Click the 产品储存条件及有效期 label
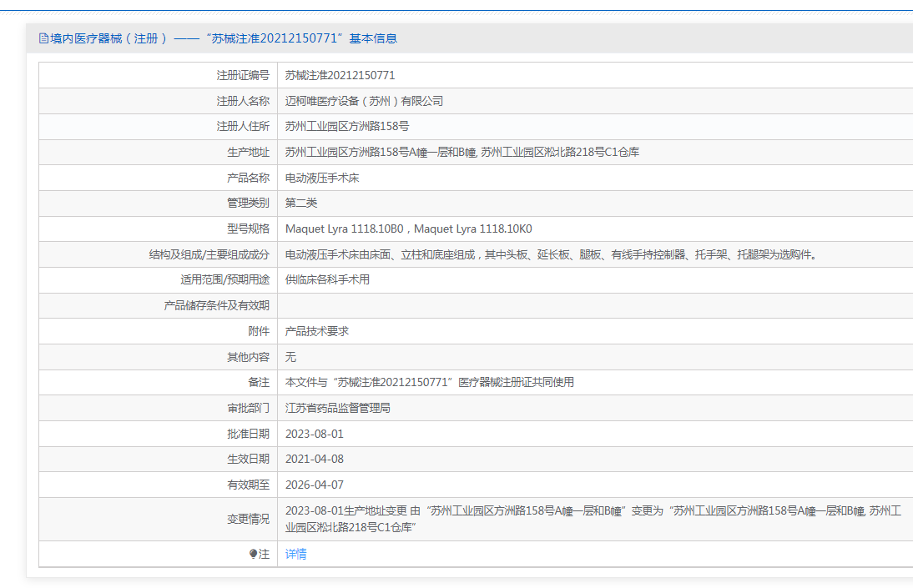Screen dimensions: 913x588 (217, 305)
